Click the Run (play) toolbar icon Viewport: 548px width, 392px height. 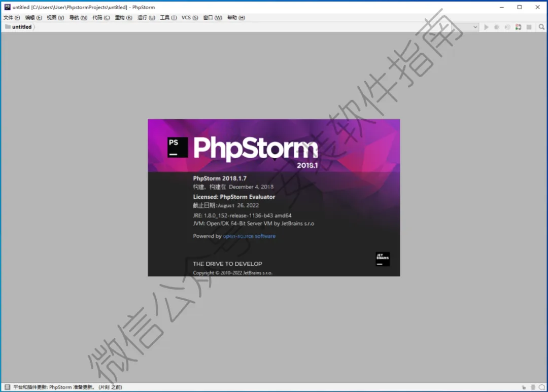pos(486,27)
